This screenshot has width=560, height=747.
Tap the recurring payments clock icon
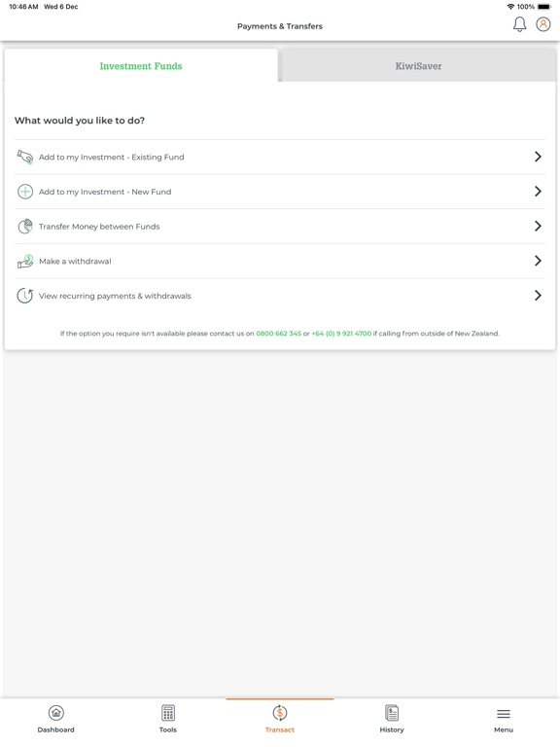pos(24,296)
